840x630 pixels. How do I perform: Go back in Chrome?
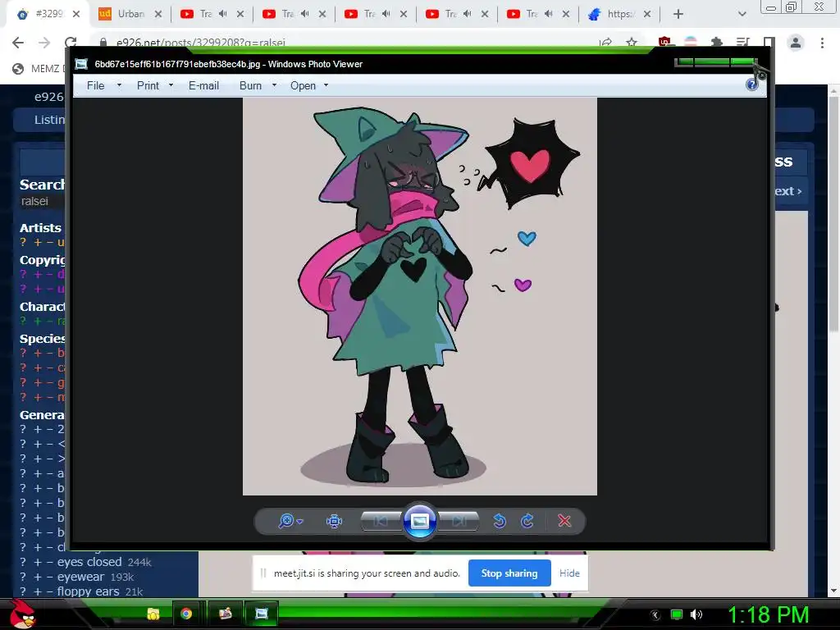pos(18,43)
